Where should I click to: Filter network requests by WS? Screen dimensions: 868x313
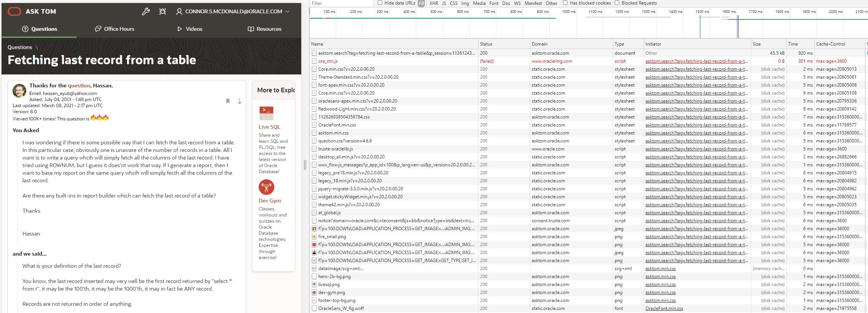click(517, 3)
